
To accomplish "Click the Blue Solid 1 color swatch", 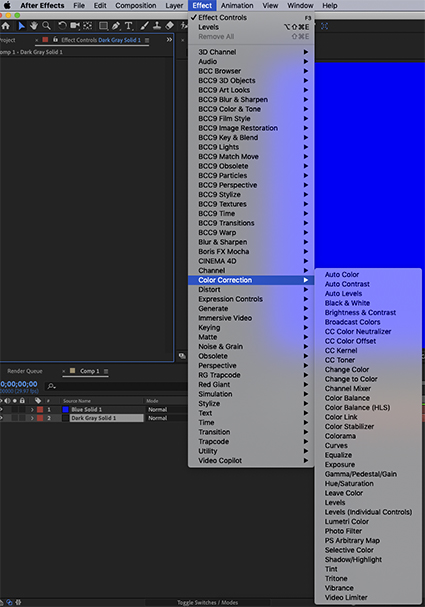I will pos(65,410).
